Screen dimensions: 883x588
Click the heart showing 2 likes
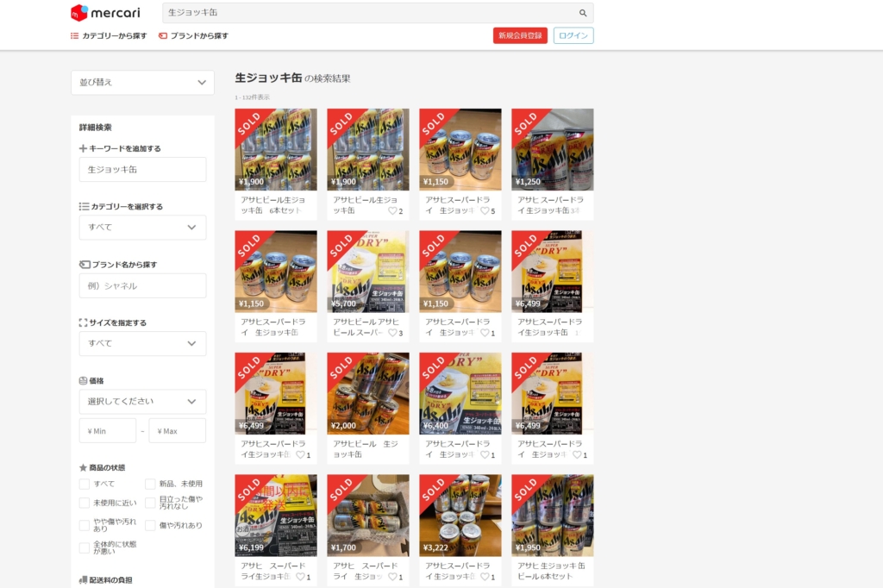click(x=392, y=210)
